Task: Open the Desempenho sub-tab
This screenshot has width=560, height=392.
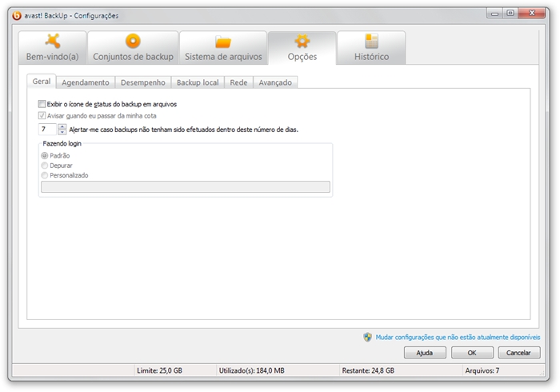Action: coord(143,82)
